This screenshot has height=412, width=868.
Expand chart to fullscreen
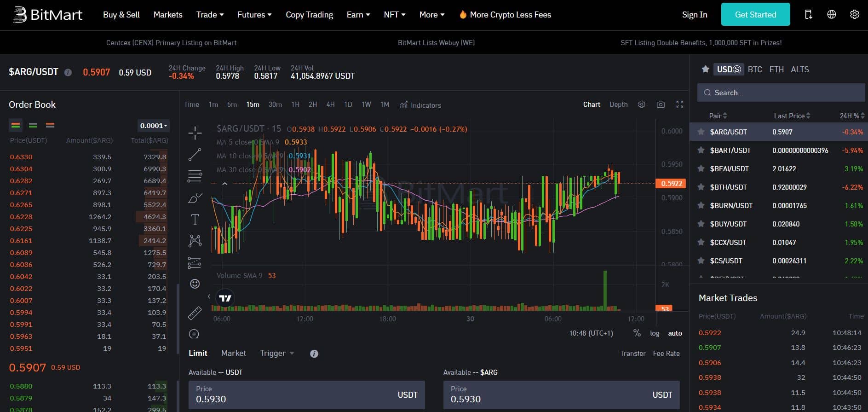click(x=679, y=104)
